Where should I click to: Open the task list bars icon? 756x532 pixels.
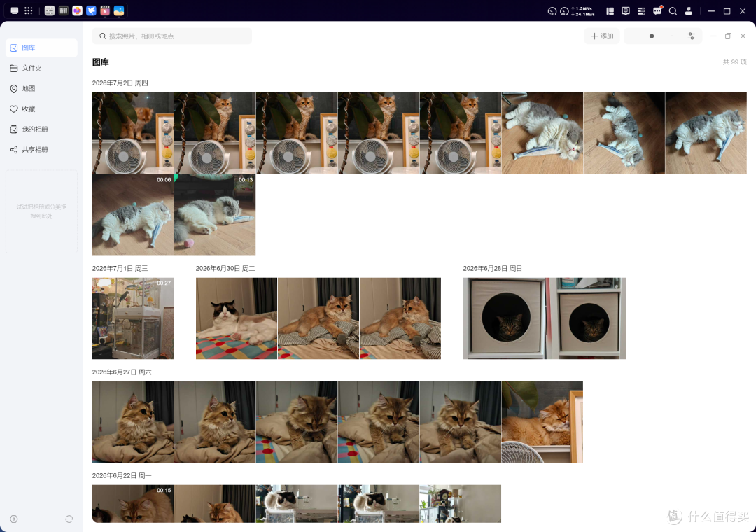click(641, 10)
